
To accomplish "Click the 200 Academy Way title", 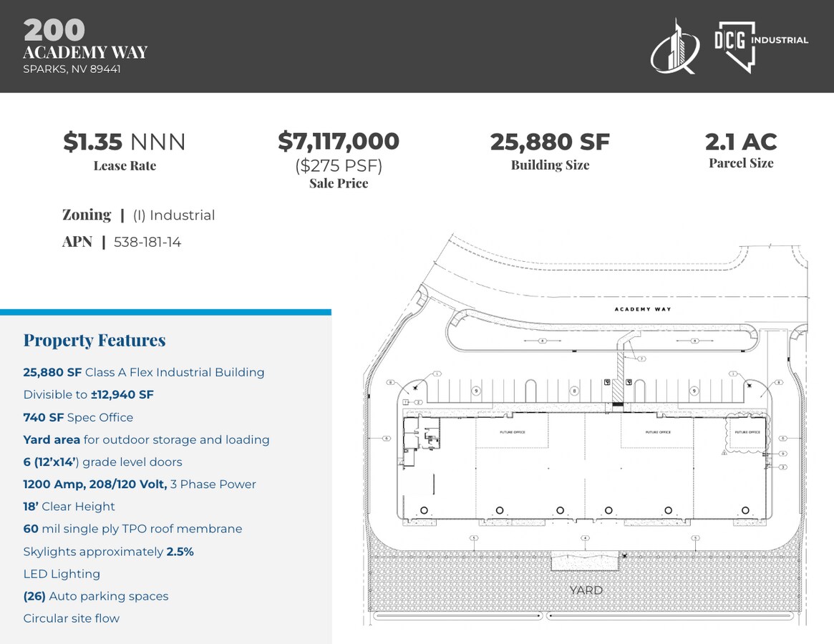I will click(x=85, y=39).
